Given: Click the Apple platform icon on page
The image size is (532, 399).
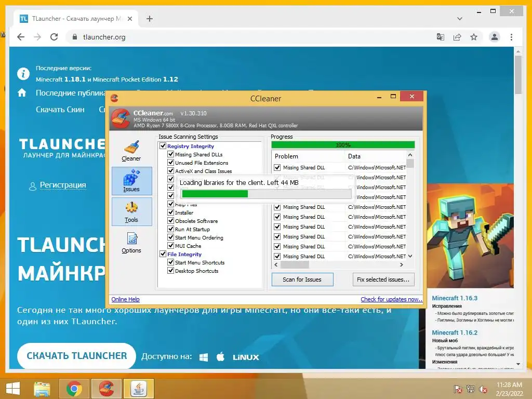Looking at the screenshot, I should [220, 356].
